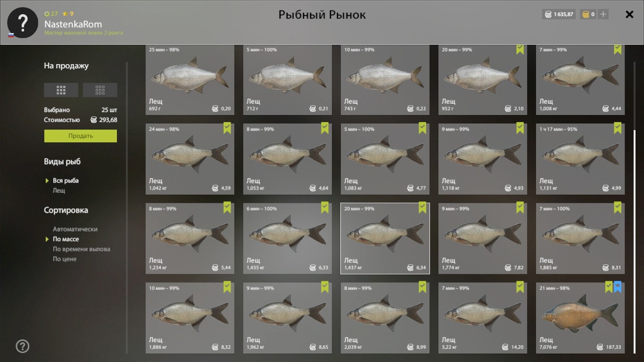This screenshot has width=644, height=362.
Task: Select the 692 г bream card
Action: point(190,80)
